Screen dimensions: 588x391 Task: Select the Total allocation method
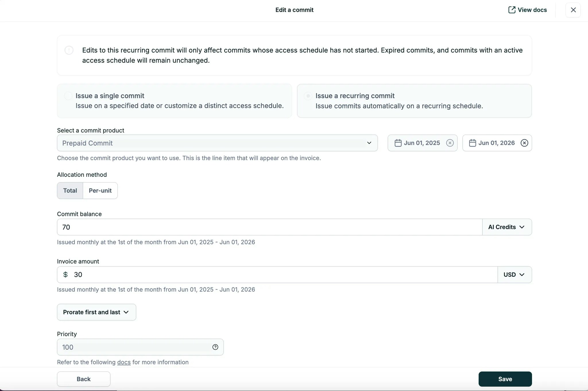pyautogui.click(x=70, y=190)
